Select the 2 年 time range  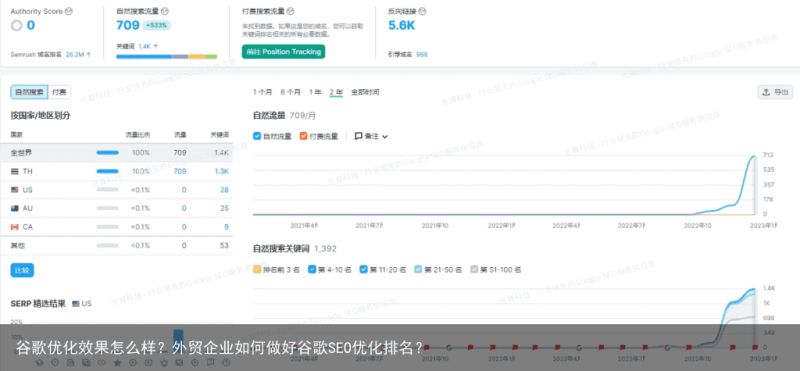tap(336, 92)
